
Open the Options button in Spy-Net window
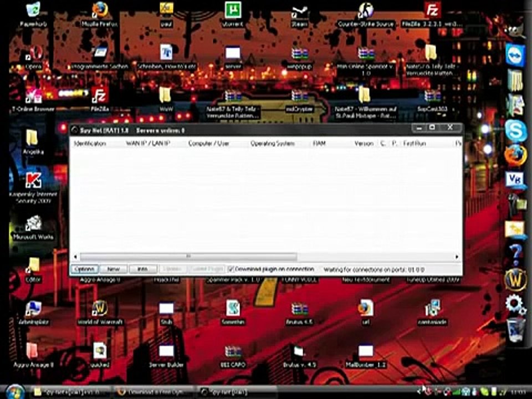coord(84,269)
